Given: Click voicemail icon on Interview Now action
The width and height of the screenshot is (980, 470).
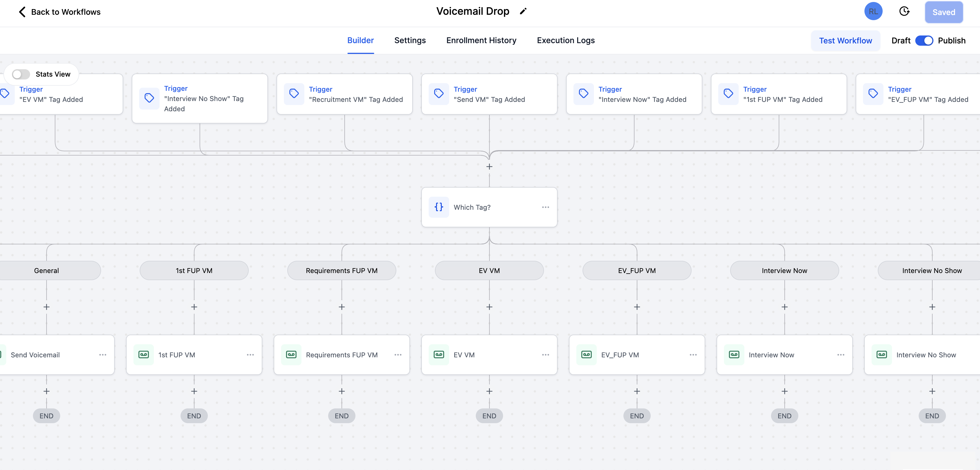Looking at the screenshot, I should [734, 354].
